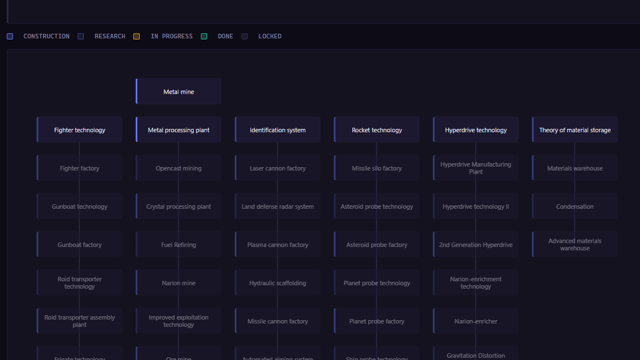This screenshot has height=360, width=640.
Task: Select the Missile cannon factory node
Action: click(x=278, y=321)
